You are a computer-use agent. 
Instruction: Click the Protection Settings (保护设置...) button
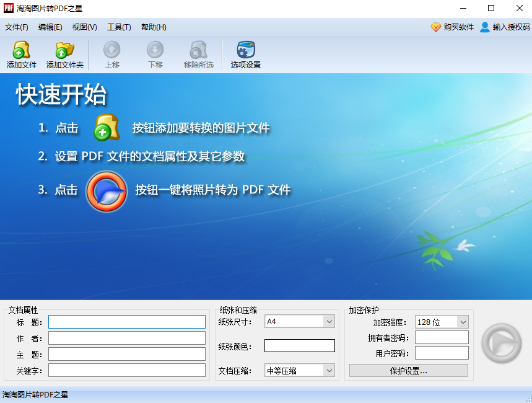[x=409, y=371]
